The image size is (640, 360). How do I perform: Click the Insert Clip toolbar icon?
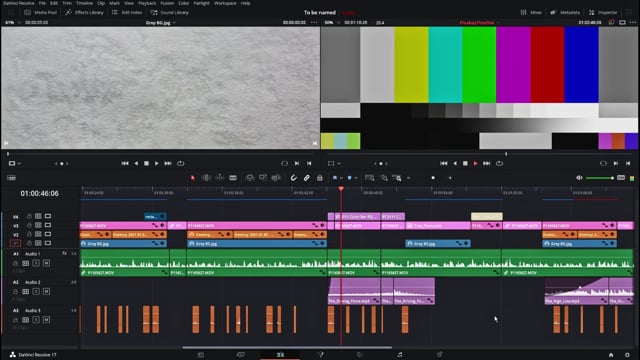pyautogui.click(x=249, y=178)
